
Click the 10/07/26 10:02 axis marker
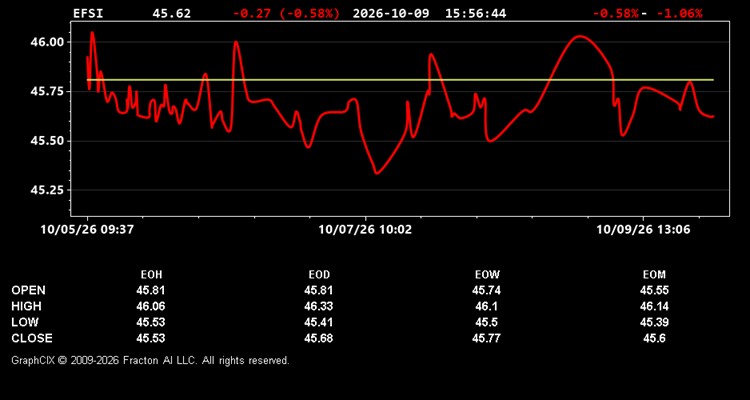(365, 229)
